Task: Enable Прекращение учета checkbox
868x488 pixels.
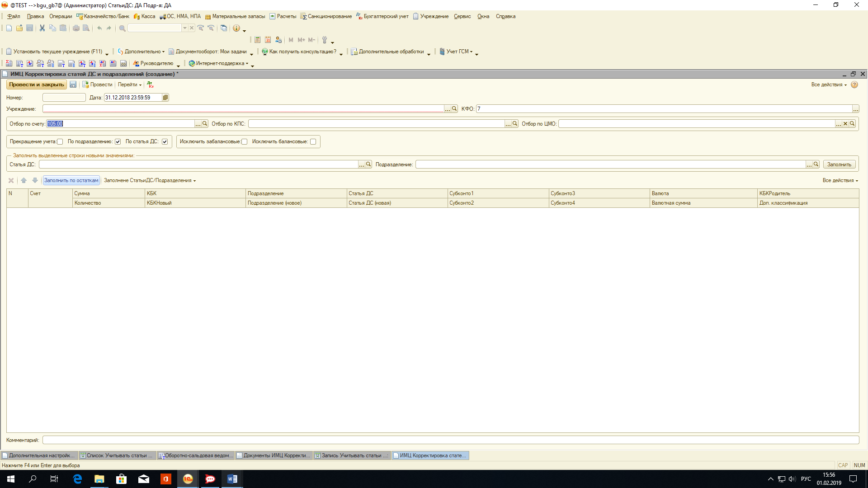Action: click(x=60, y=142)
